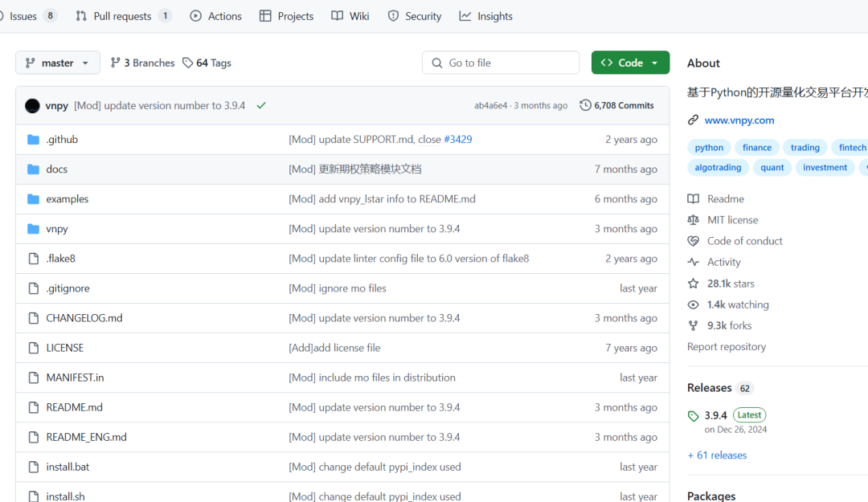Open vnpy author profile link

pyautogui.click(x=56, y=106)
